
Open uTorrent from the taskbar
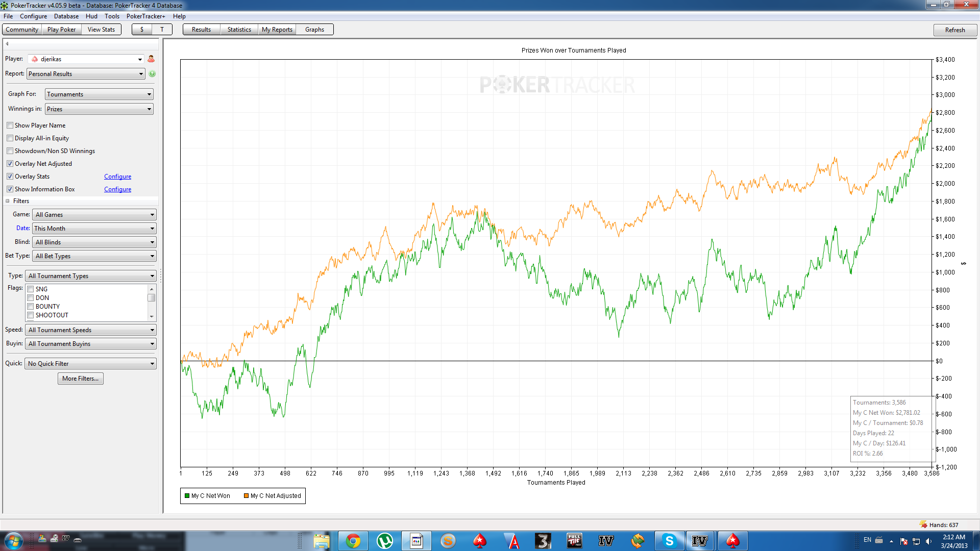pyautogui.click(x=384, y=541)
